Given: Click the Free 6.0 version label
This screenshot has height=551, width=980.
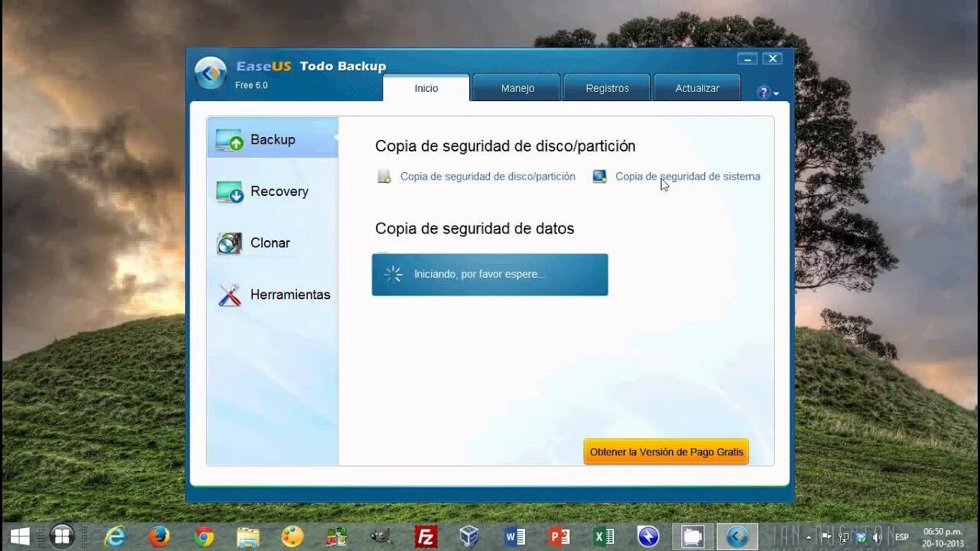Looking at the screenshot, I should pos(251,85).
